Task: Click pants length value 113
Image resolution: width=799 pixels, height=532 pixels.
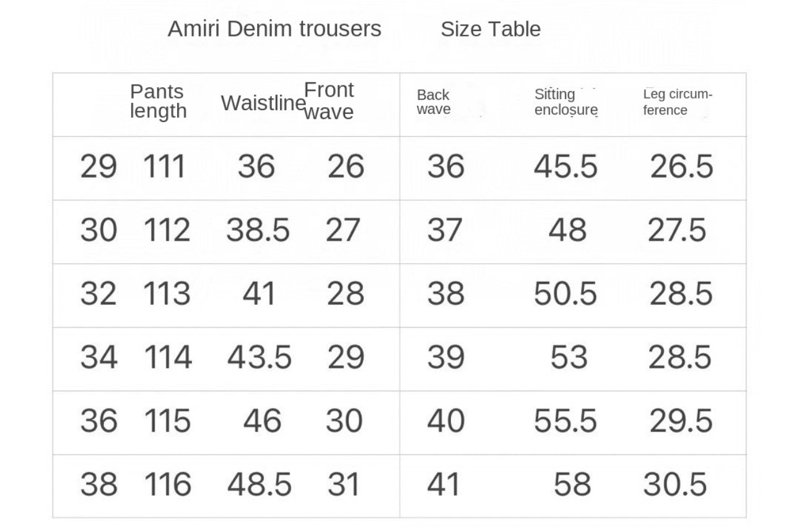Action: (x=167, y=294)
